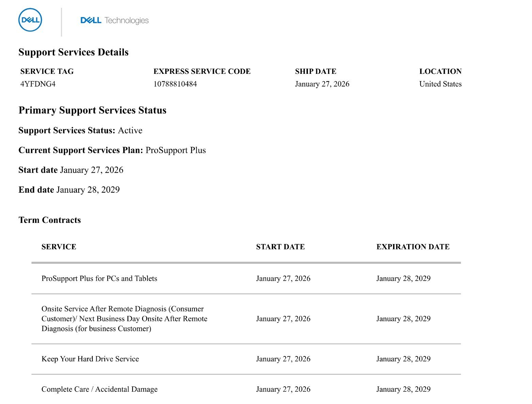Click the Term Contracts heading
Image resolution: width=532 pixels, height=404 pixels.
pos(50,220)
